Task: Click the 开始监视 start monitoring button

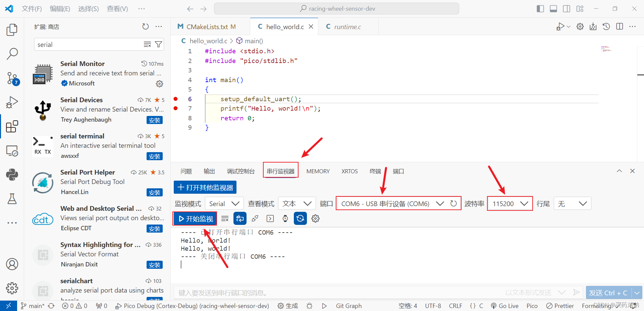Action: tap(195, 218)
